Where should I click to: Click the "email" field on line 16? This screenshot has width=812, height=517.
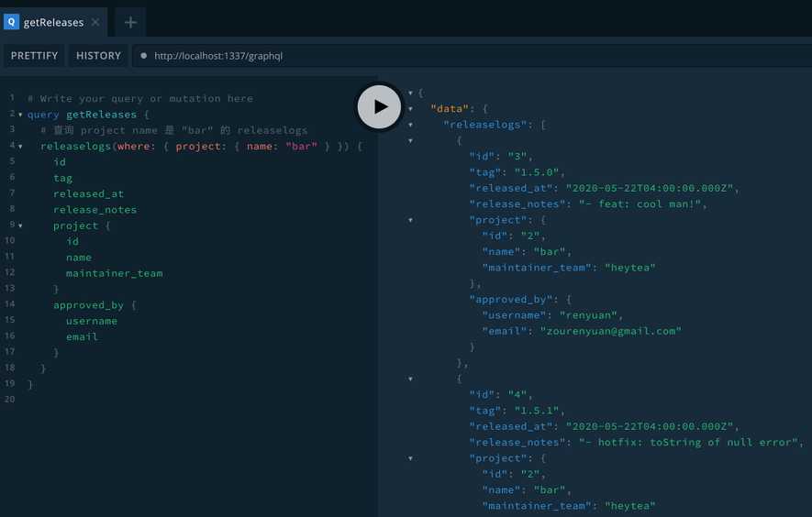click(82, 337)
